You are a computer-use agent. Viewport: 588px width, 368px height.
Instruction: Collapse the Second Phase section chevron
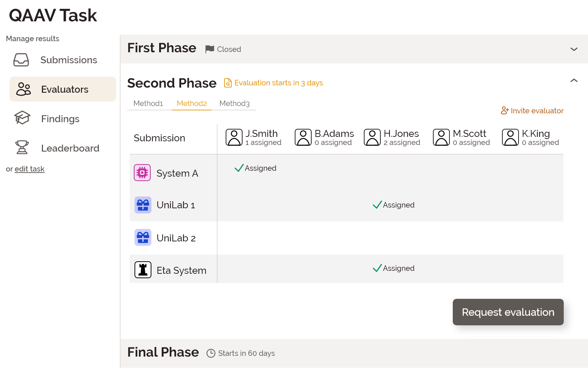point(574,81)
